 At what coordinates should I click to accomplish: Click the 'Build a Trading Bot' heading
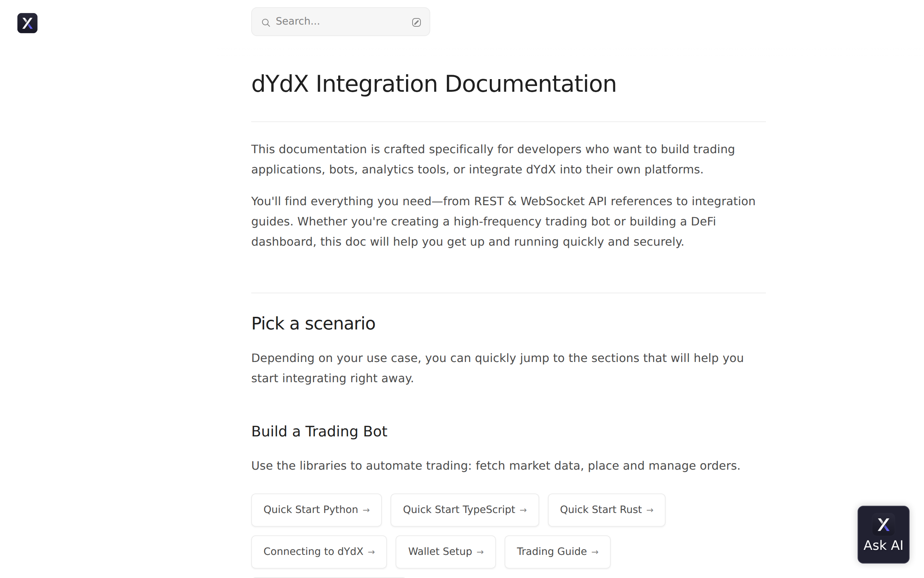click(x=319, y=431)
